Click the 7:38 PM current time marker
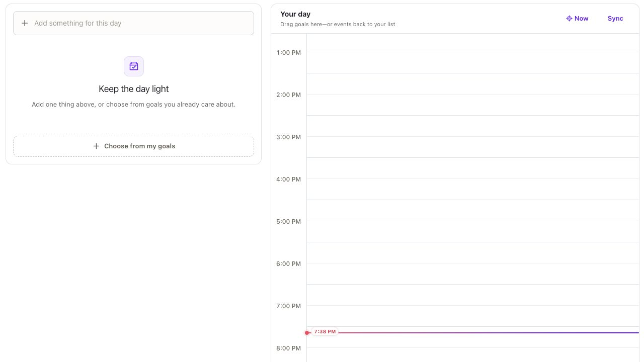This screenshot has width=644, height=362. pos(325,332)
